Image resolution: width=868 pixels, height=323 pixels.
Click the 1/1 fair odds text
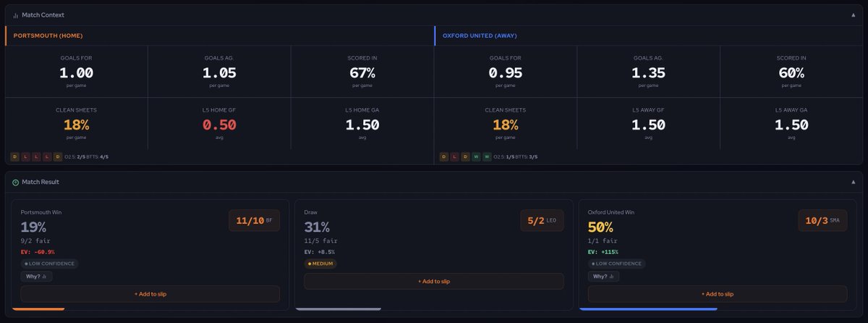pyautogui.click(x=602, y=240)
